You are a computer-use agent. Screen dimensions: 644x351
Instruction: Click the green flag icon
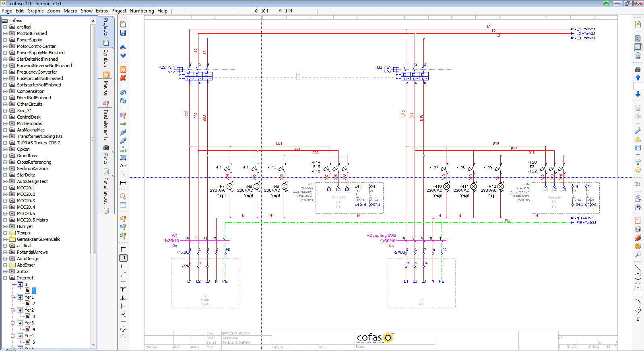point(123,236)
